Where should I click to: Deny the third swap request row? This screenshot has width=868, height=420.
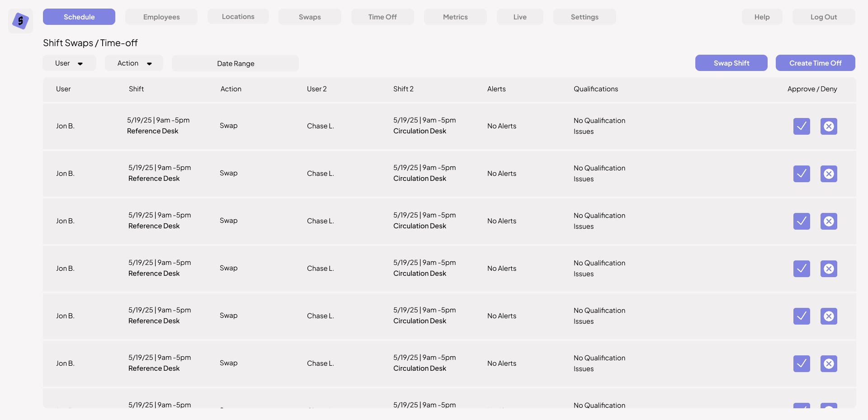point(828,221)
